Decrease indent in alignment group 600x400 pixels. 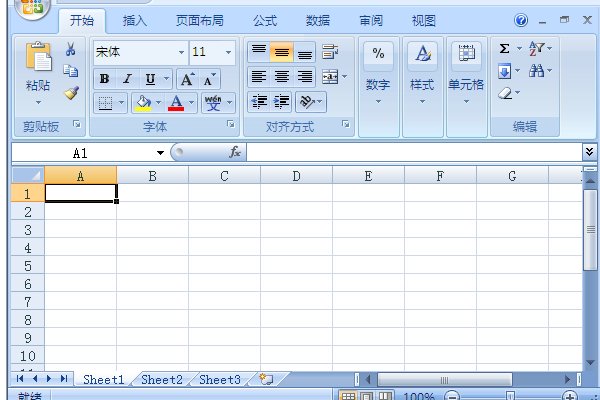point(259,102)
